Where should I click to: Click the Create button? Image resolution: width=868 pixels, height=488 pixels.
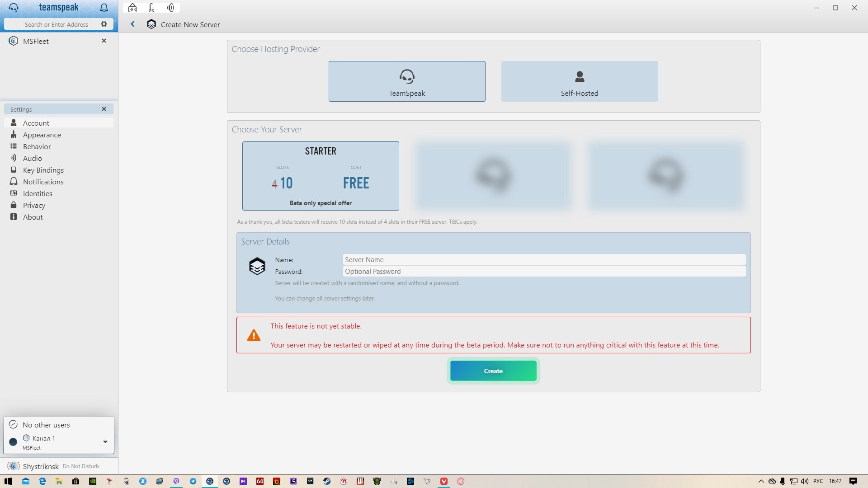click(493, 371)
